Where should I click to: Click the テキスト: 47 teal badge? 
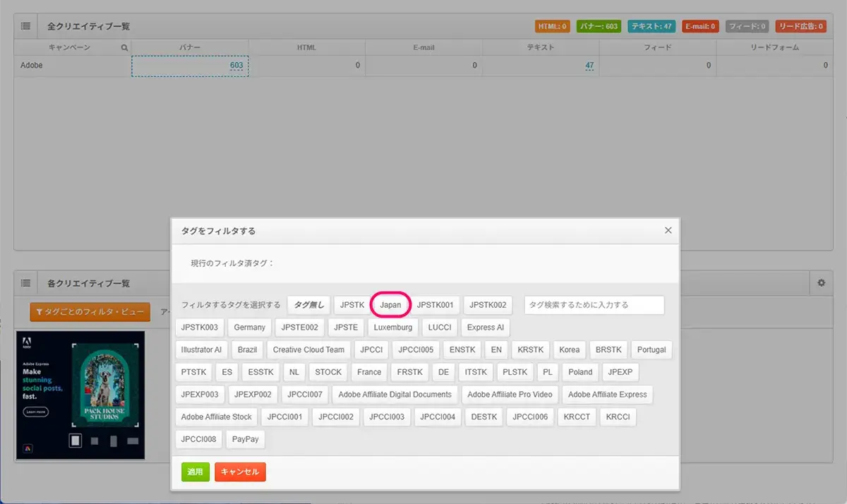pyautogui.click(x=651, y=26)
